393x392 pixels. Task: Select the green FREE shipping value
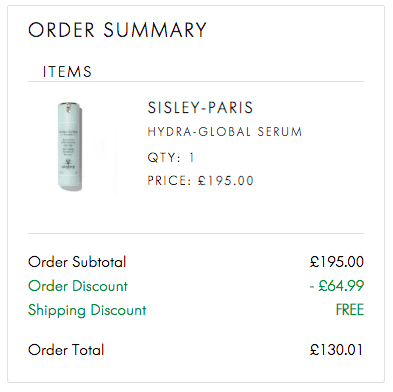[x=350, y=310]
